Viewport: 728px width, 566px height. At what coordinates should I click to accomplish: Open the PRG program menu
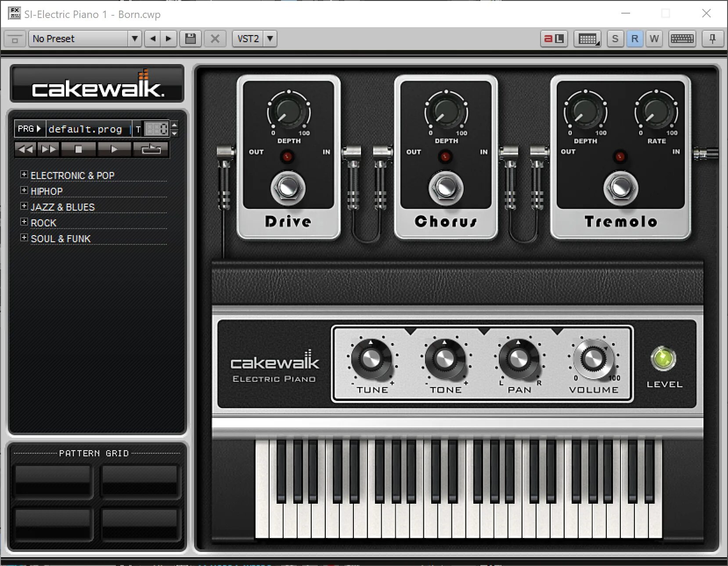[x=29, y=129]
